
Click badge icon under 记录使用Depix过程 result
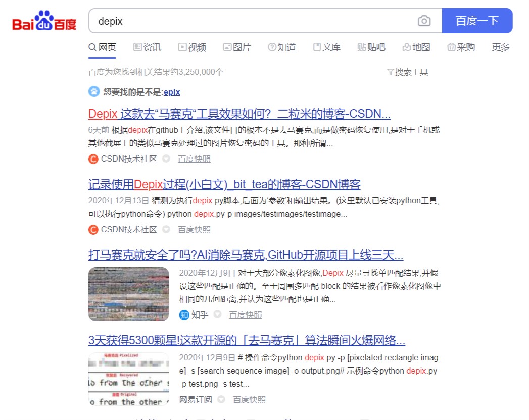[166, 229]
